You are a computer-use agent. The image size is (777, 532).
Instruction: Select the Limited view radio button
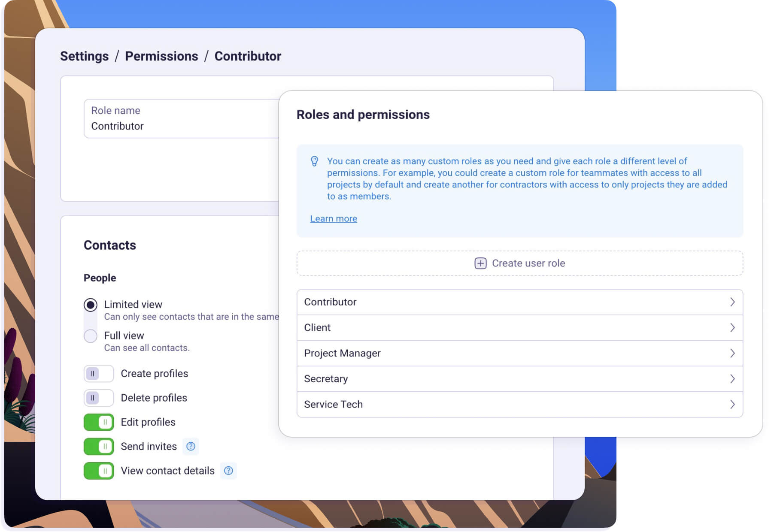[x=90, y=305]
